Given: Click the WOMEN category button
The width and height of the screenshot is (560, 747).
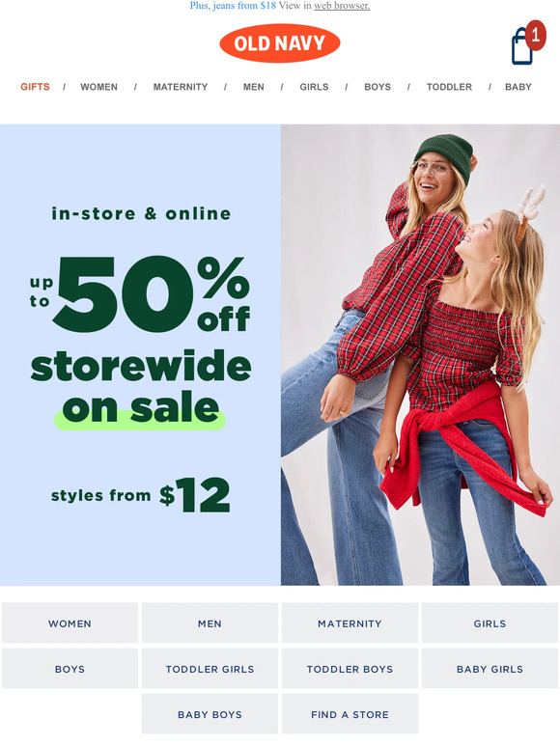Looking at the screenshot, I should tap(70, 623).
